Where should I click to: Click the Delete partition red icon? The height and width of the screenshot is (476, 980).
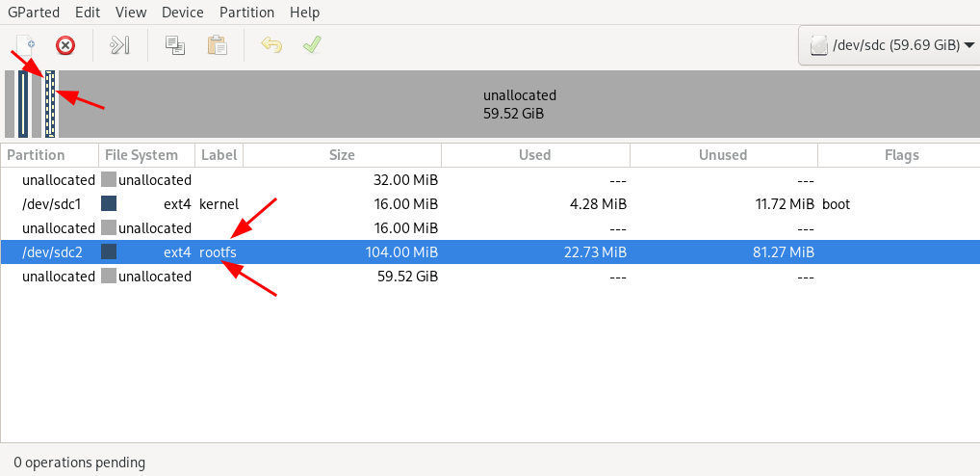click(x=65, y=45)
